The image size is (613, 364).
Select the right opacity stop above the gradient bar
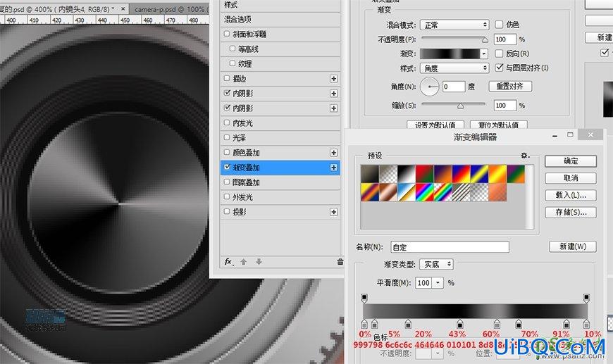pyautogui.click(x=586, y=299)
